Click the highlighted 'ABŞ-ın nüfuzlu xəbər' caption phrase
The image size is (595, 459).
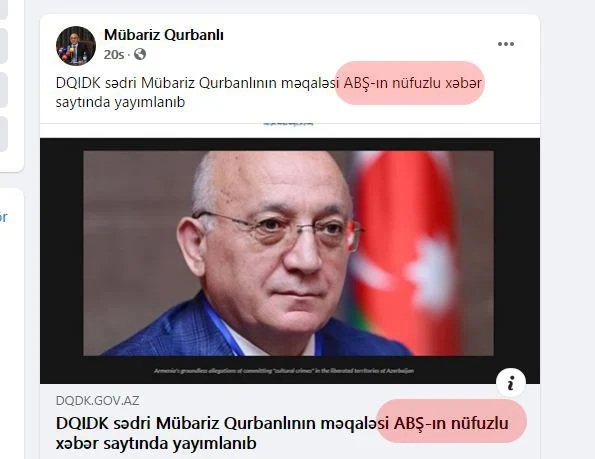tap(412, 83)
